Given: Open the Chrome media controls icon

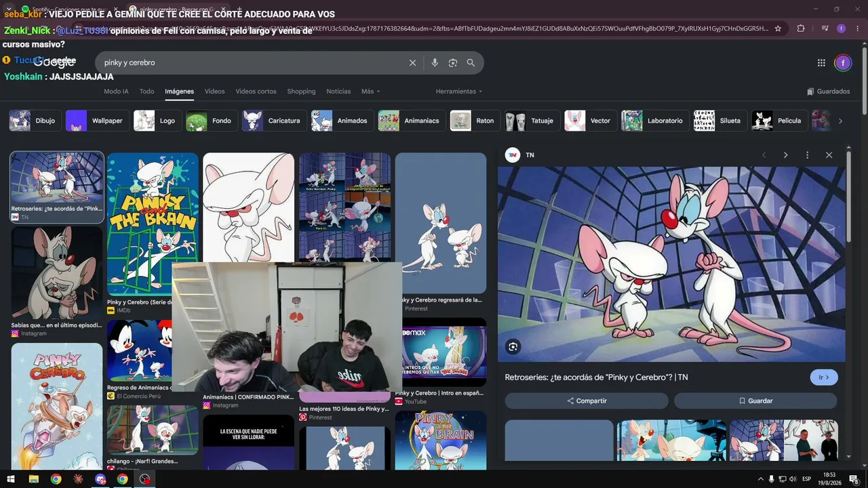Looking at the screenshot, I should [x=825, y=28].
